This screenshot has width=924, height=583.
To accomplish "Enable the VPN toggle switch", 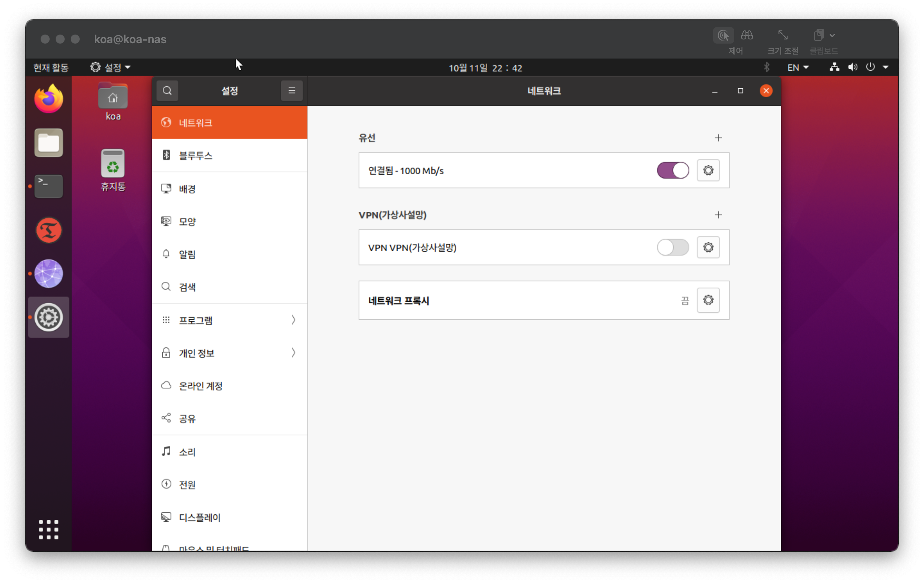I will pos(673,248).
